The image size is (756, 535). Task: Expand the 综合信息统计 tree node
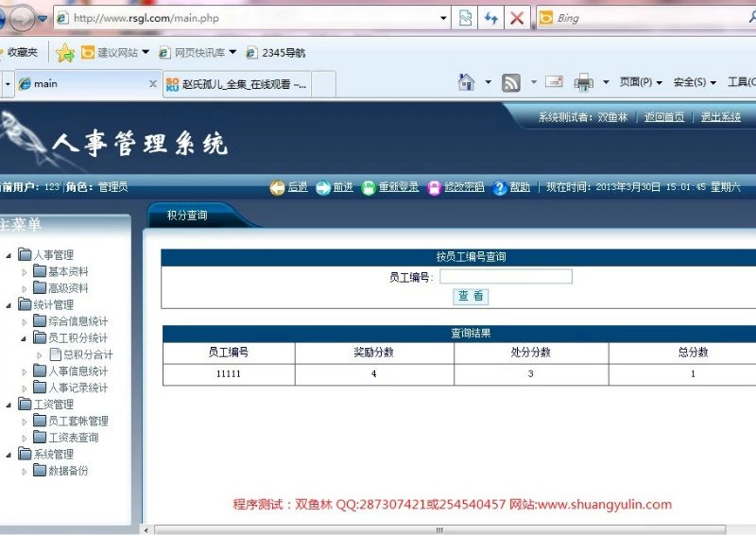point(25,321)
